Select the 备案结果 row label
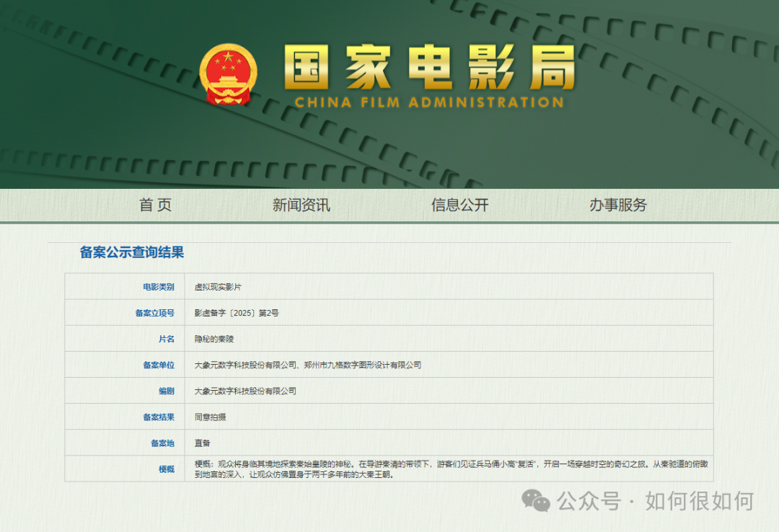 pos(159,417)
